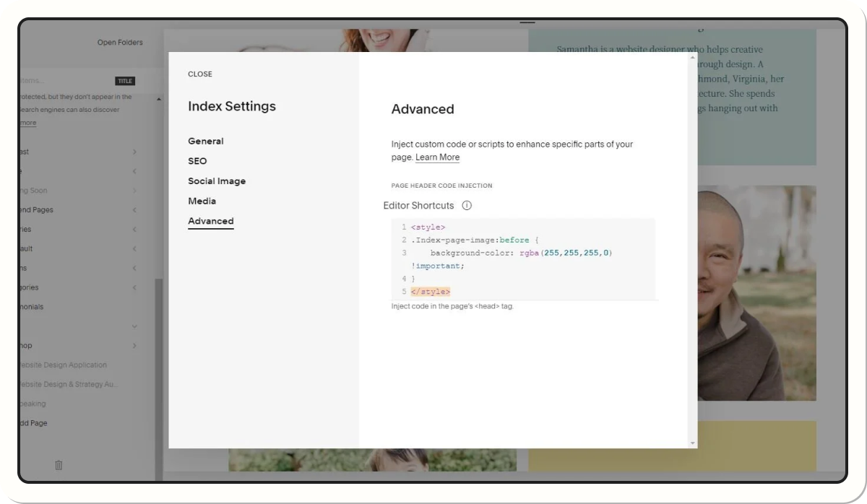Open the Learn More link

tap(437, 157)
